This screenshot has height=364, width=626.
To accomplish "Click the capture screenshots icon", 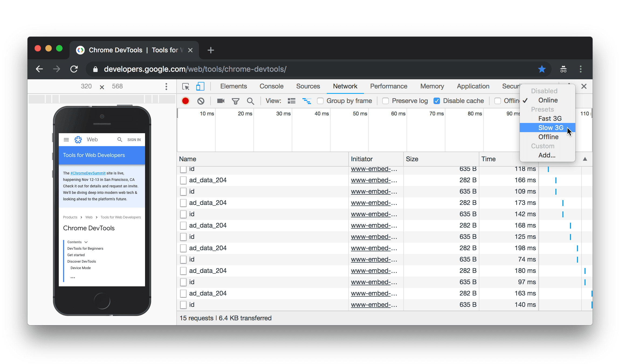I will click(x=220, y=101).
